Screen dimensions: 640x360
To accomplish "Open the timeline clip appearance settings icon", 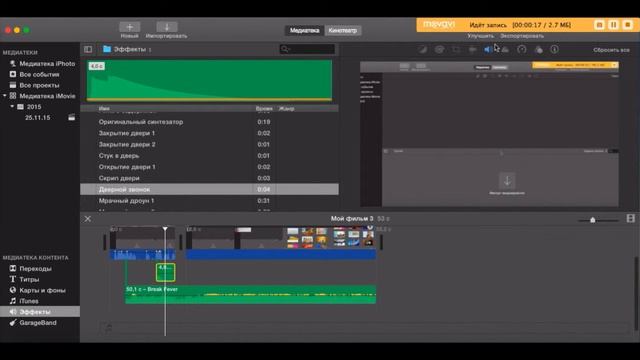I will point(631,218).
